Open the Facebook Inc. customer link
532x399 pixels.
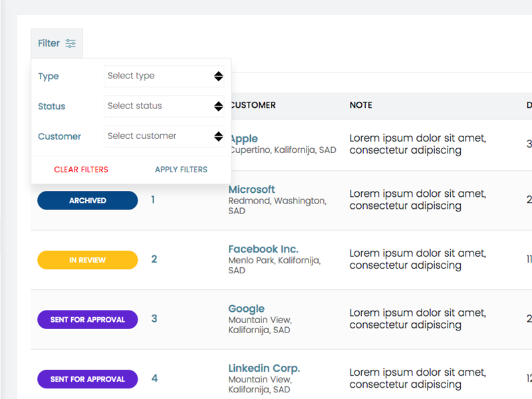pyautogui.click(x=263, y=249)
